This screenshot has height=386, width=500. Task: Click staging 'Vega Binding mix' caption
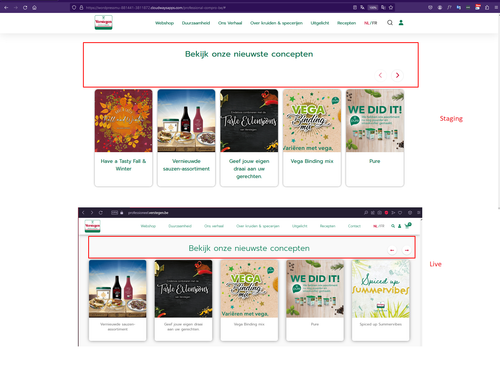312,161
